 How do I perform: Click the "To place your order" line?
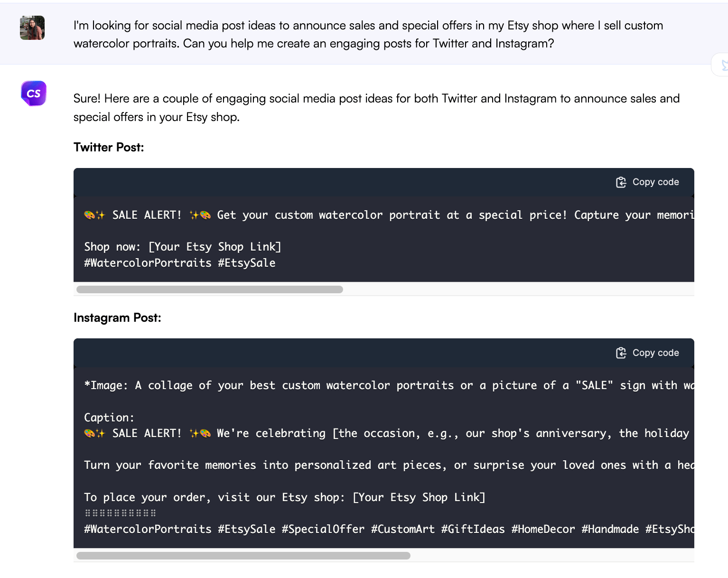coord(285,497)
